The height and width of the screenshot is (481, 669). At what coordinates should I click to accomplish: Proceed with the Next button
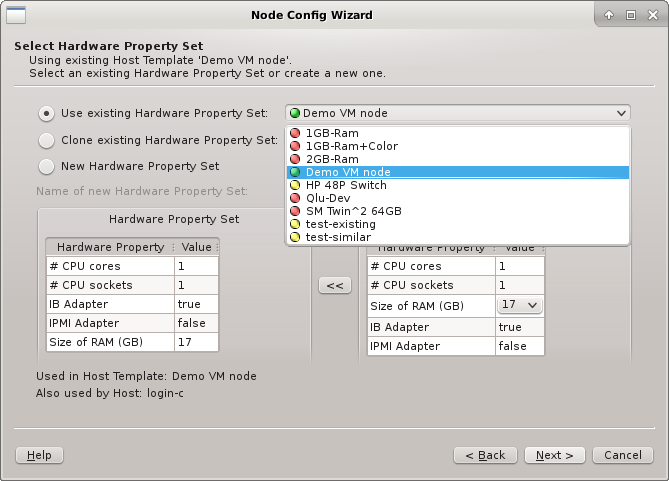pos(555,455)
